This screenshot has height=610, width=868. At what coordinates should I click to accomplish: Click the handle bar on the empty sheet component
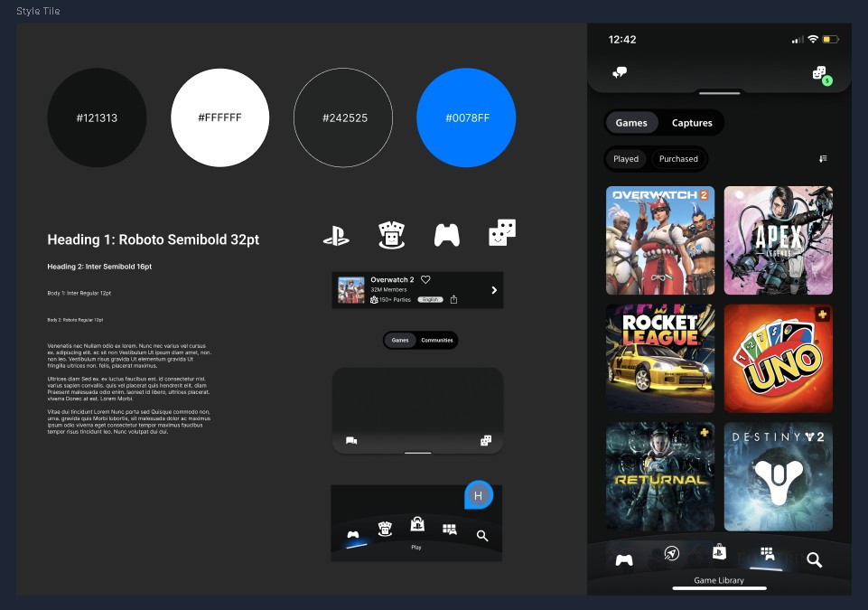pyautogui.click(x=418, y=453)
